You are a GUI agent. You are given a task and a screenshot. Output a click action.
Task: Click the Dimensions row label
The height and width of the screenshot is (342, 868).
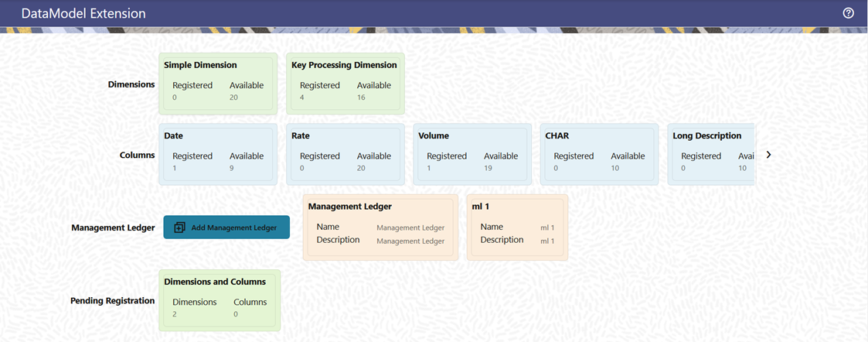click(131, 84)
